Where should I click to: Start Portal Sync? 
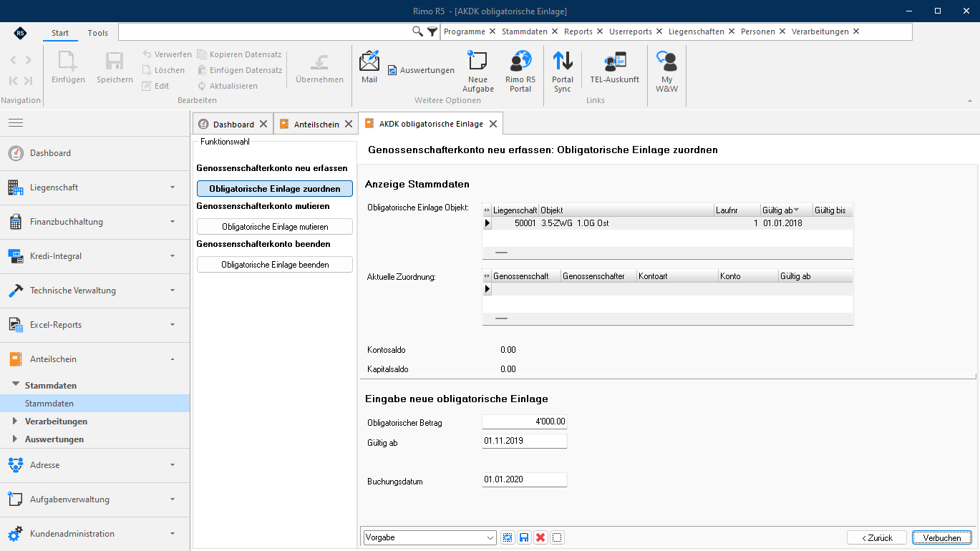(x=563, y=72)
